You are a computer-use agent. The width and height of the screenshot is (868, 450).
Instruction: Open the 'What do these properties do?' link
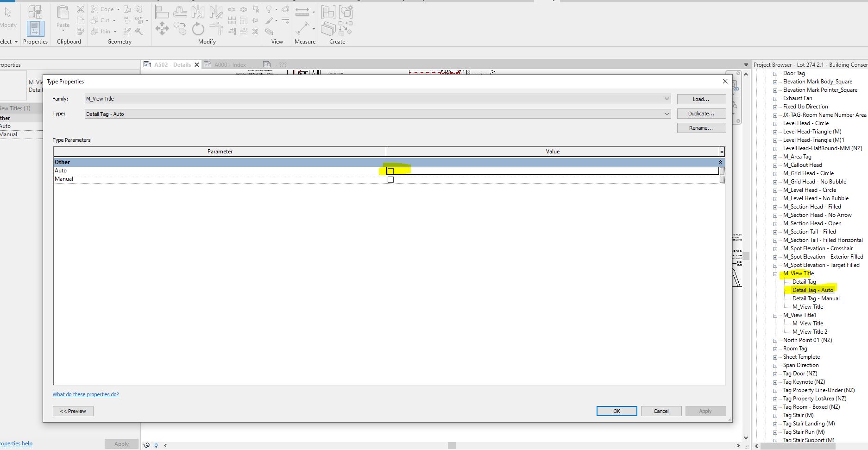[86, 394]
